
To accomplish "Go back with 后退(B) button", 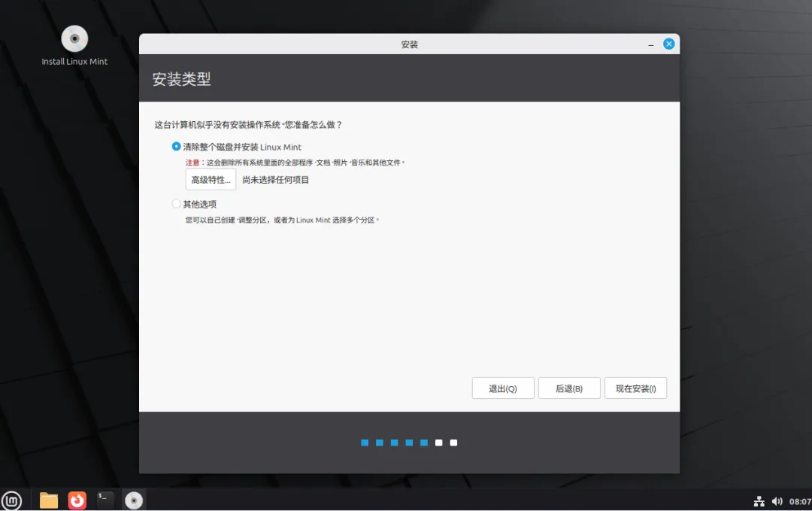I will coord(569,388).
